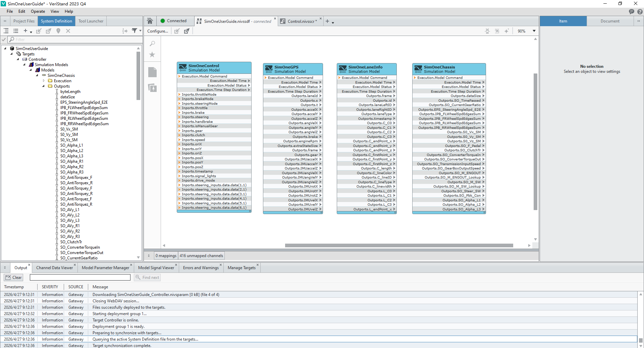Switch to the Tool Launcher tab

click(x=91, y=21)
